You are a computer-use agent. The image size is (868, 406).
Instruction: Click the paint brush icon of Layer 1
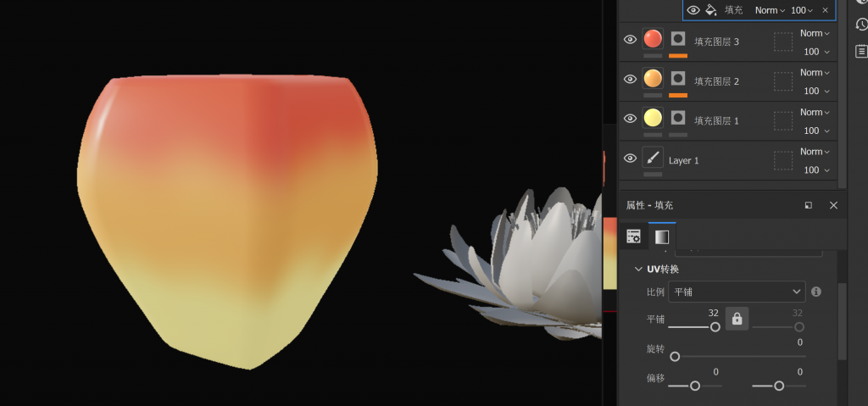[x=653, y=158]
